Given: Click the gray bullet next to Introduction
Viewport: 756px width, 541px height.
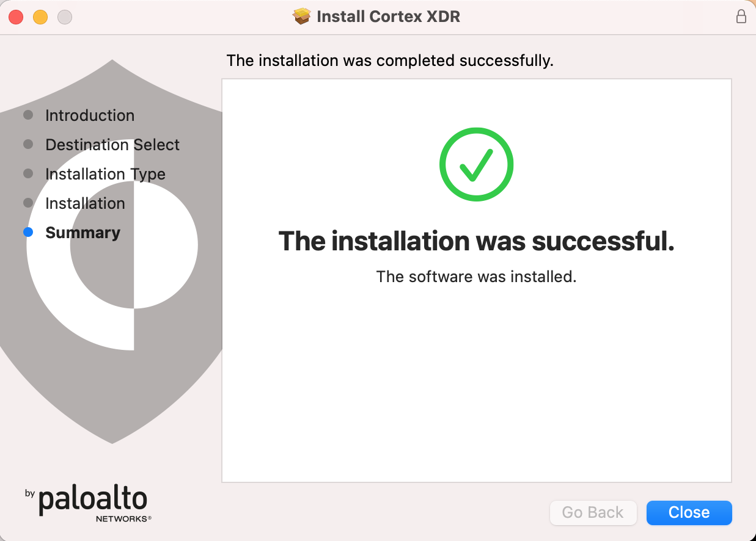Looking at the screenshot, I should click(28, 115).
